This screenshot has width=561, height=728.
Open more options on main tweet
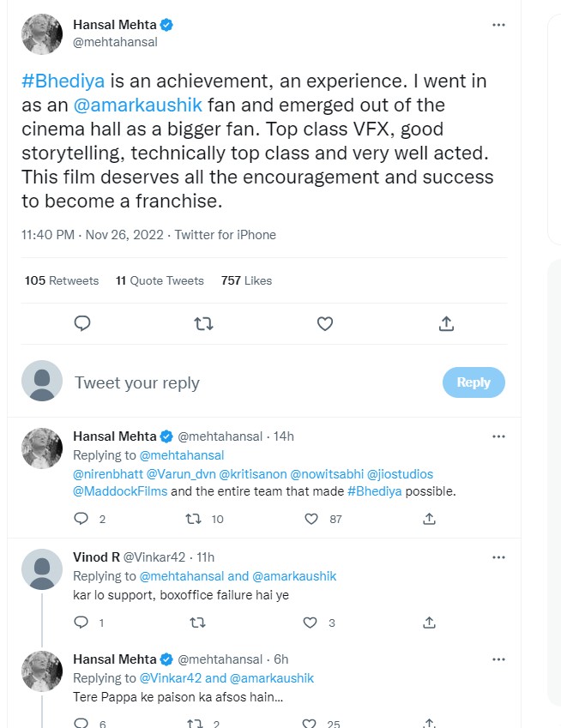coord(498,25)
